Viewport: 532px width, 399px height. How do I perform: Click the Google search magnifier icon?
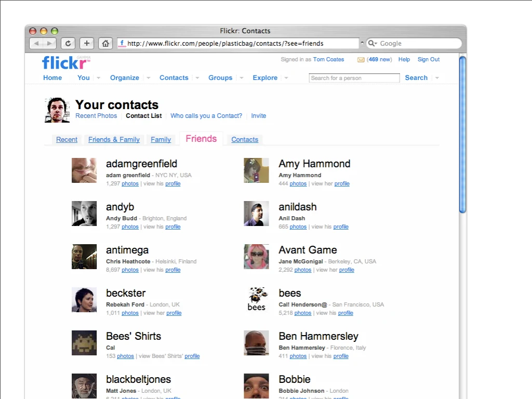click(x=371, y=43)
